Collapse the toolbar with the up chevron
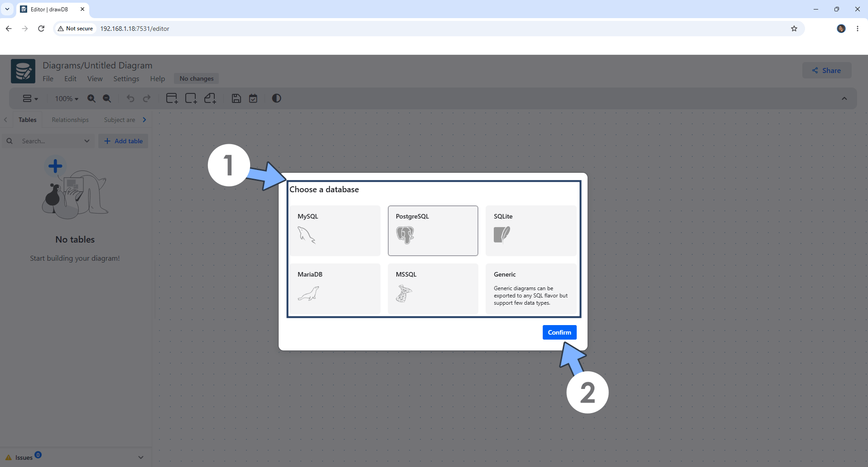Screen dimensions: 868x467 [844, 98]
